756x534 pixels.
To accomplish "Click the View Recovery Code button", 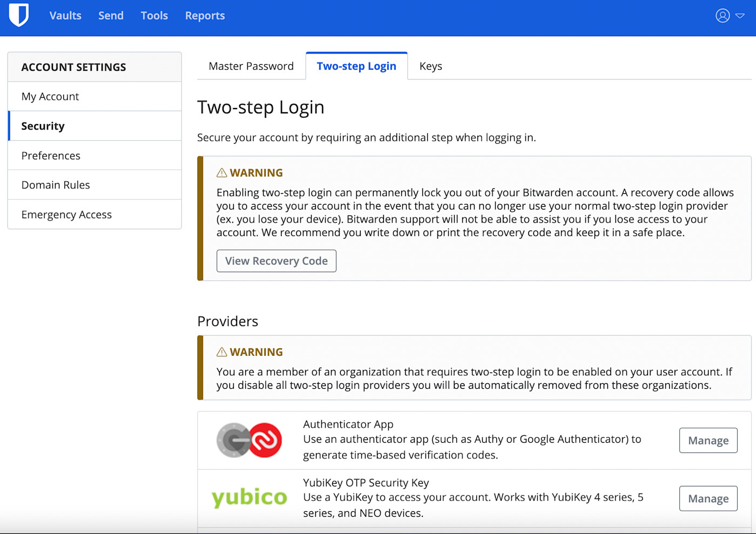I will tap(276, 261).
